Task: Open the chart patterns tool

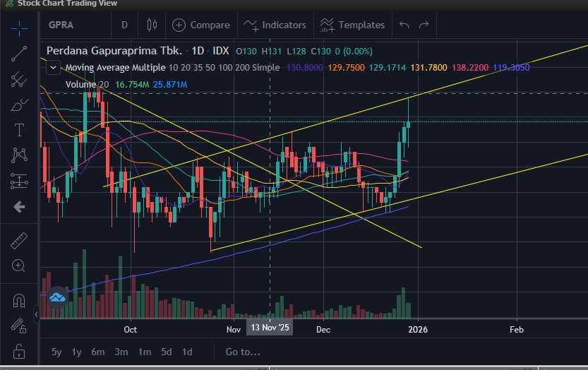Action: [x=19, y=155]
